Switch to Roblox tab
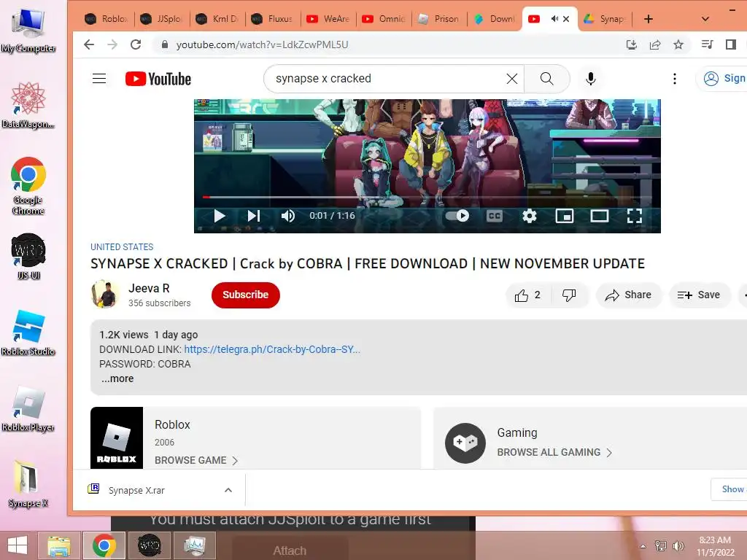The image size is (747, 560). pos(107,19)
